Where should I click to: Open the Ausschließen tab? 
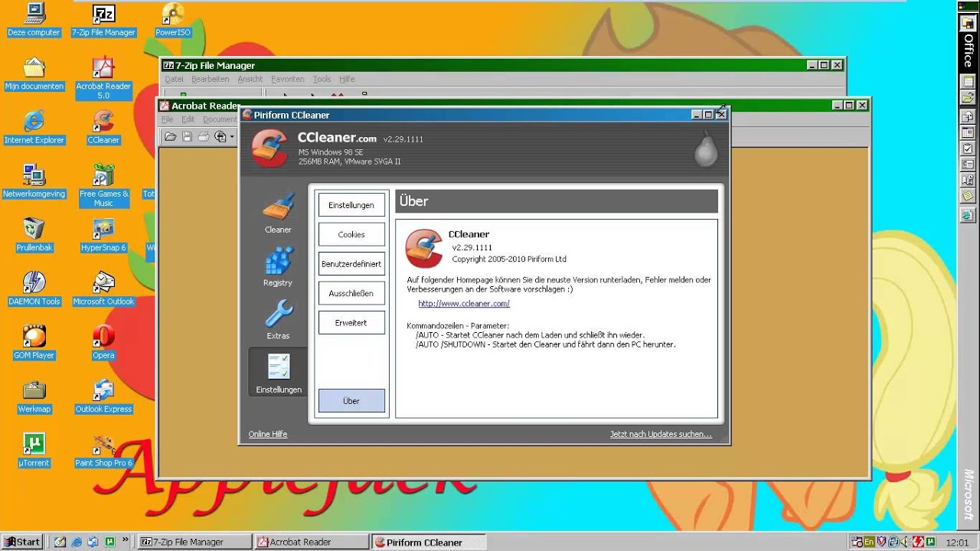(x=351, y=293)
